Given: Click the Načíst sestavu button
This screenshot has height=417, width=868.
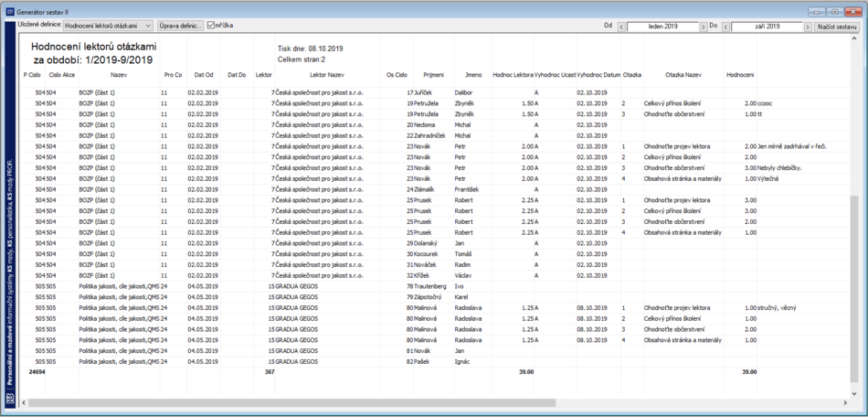Looking at the screenshot, I should tap(838, 27).
